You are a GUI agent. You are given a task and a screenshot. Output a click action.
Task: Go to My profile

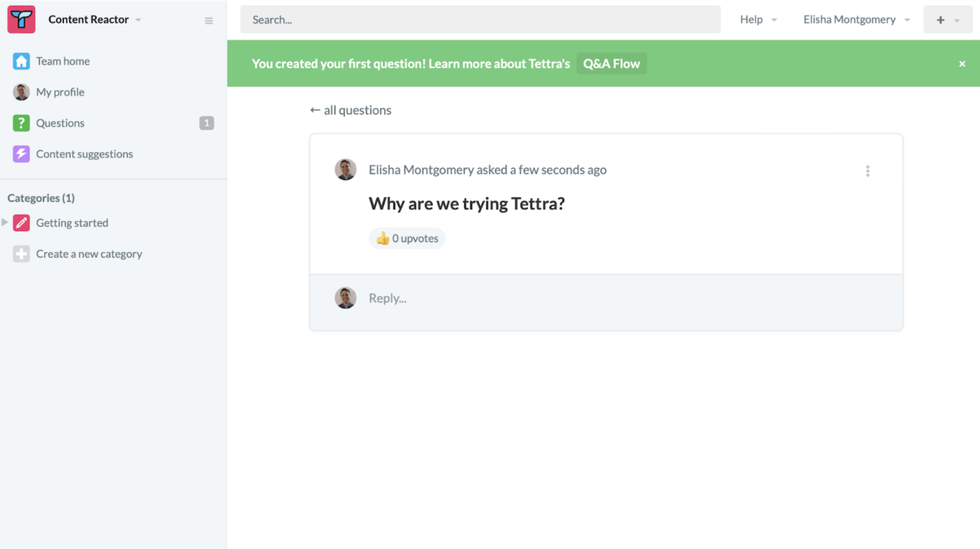[x=60, y=92]
